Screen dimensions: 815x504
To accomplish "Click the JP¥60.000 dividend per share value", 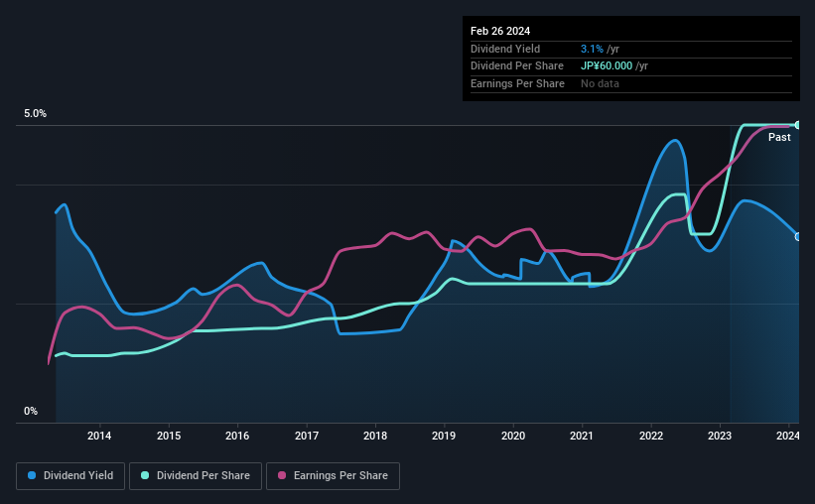I will 607,66.
